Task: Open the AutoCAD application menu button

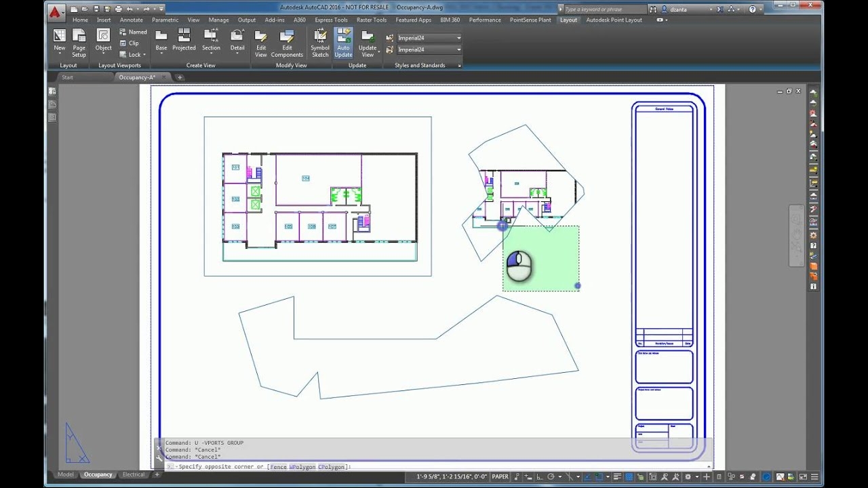Action: (x=56, y=11)
